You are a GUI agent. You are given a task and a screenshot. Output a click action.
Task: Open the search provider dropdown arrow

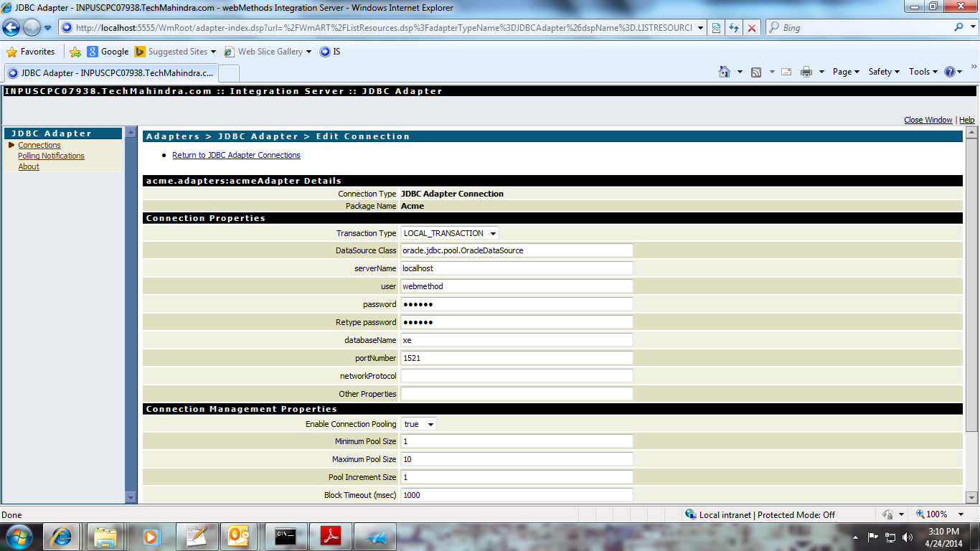(x=971, y=27)
